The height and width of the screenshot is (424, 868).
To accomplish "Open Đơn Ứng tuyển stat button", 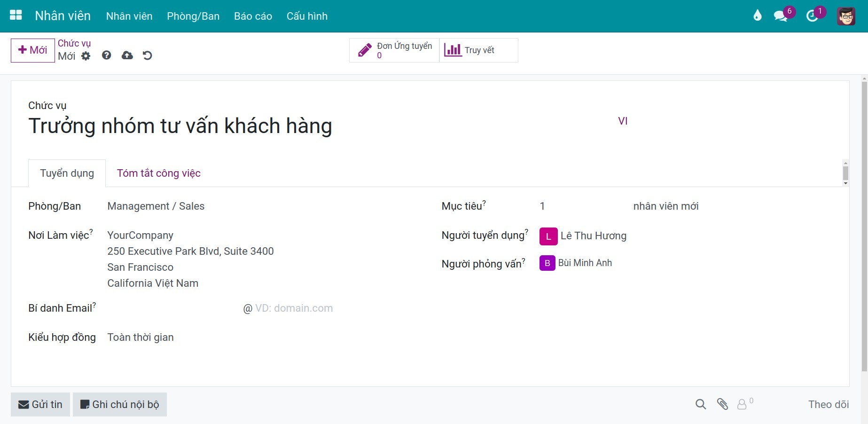I will tap(394, 50).
